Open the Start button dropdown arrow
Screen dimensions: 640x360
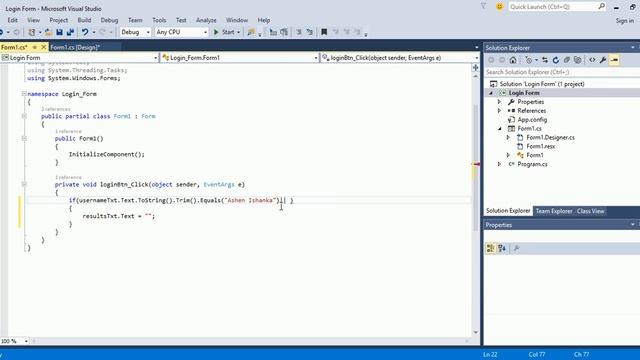pyautogui.click(x=238, y=32)
